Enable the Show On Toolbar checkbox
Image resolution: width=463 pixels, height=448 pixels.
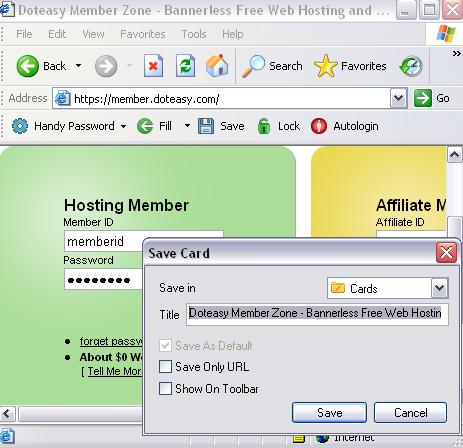tap(165, 389)
